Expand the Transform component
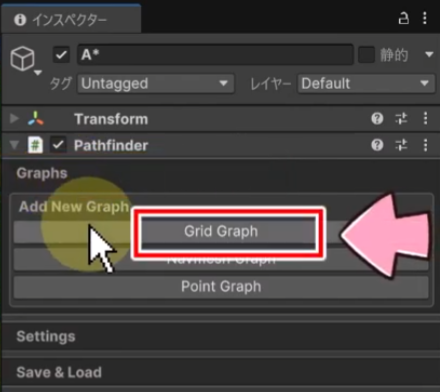Image resolution: width=440 pixels, height=392 pixels. click(x=14, y=118)
